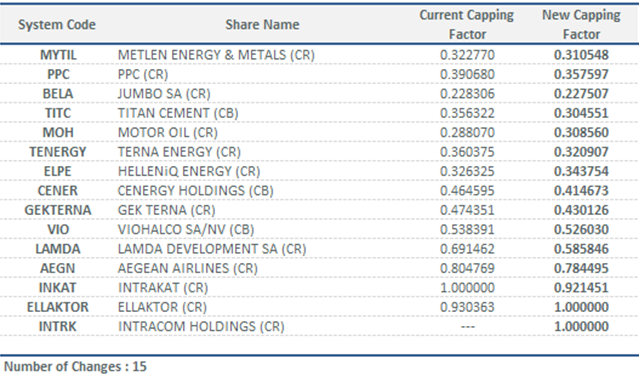Select the GEKTERNA system code cell
The image size is (639, 376).
coord(58,210)
